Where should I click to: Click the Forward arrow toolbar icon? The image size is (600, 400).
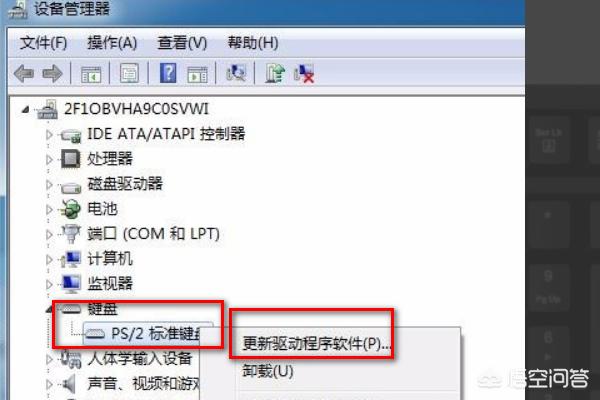point(52,73)
